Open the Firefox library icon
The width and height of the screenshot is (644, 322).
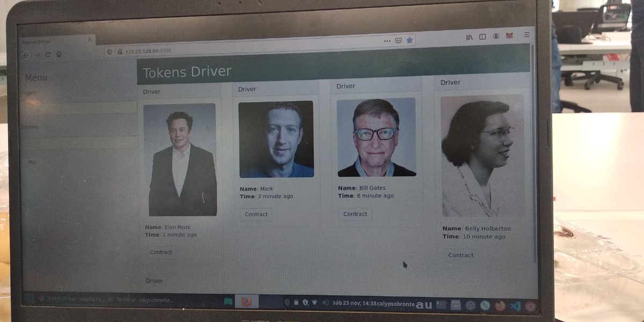tap(470, 37)
